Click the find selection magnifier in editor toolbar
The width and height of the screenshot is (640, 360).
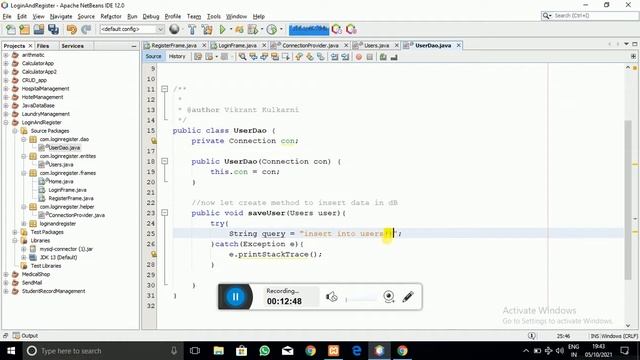[242, 57]
